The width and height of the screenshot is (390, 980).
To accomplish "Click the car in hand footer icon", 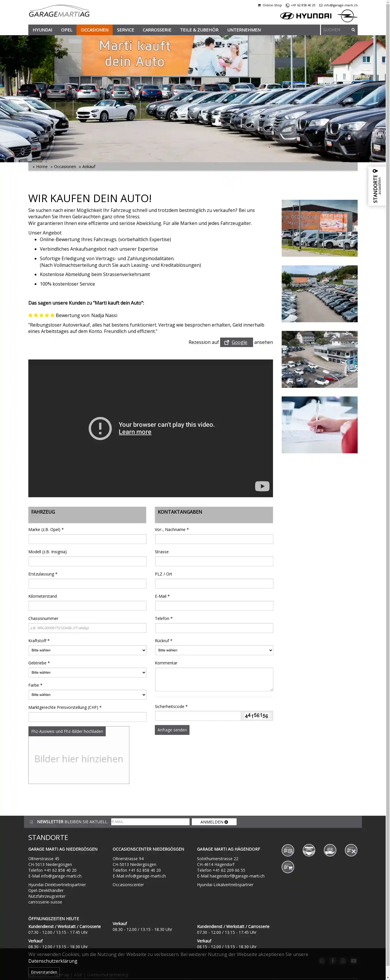I will point(330,850).
